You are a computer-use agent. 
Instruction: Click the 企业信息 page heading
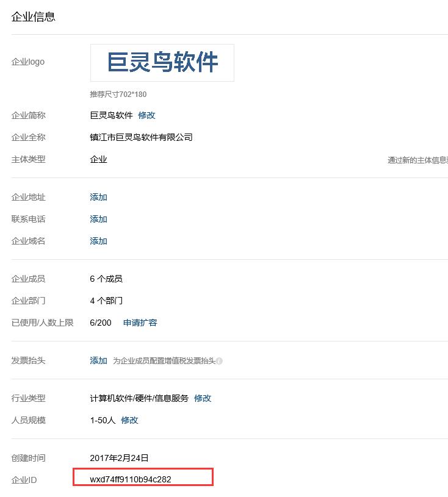tap(34, 17)
